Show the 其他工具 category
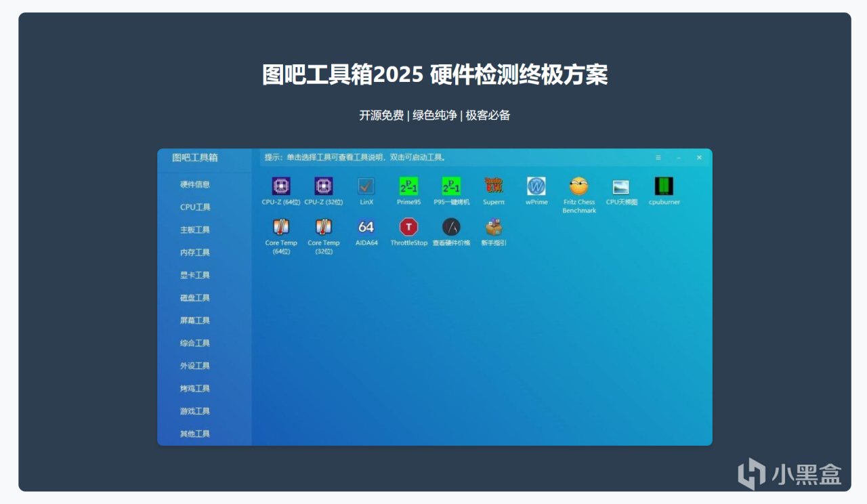 (195, 434)
